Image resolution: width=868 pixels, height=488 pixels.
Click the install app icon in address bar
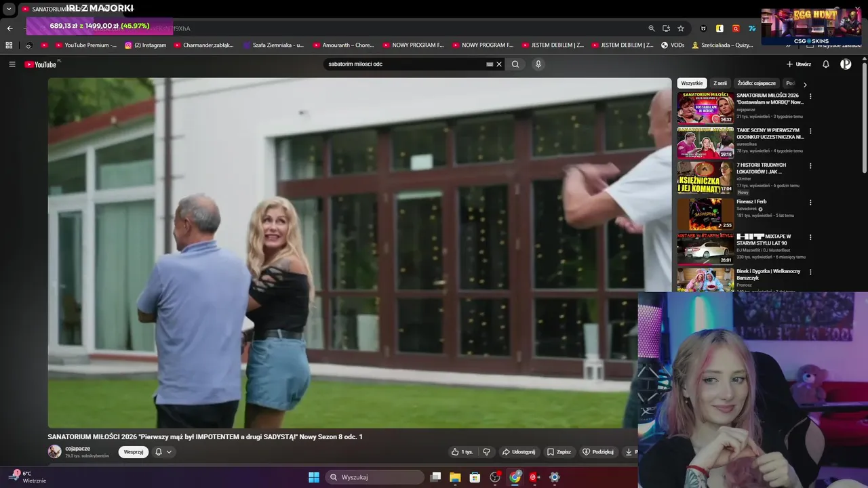[666, 28]
